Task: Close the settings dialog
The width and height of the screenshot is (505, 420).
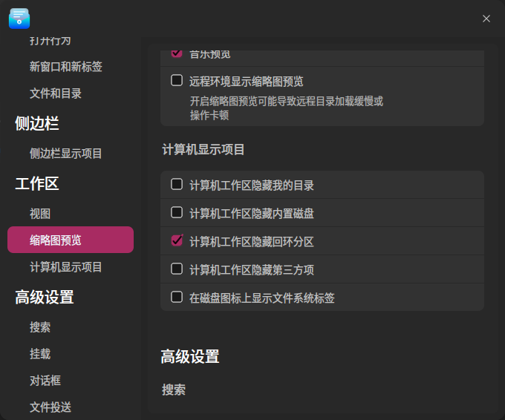Action: [x=486, y=19]
